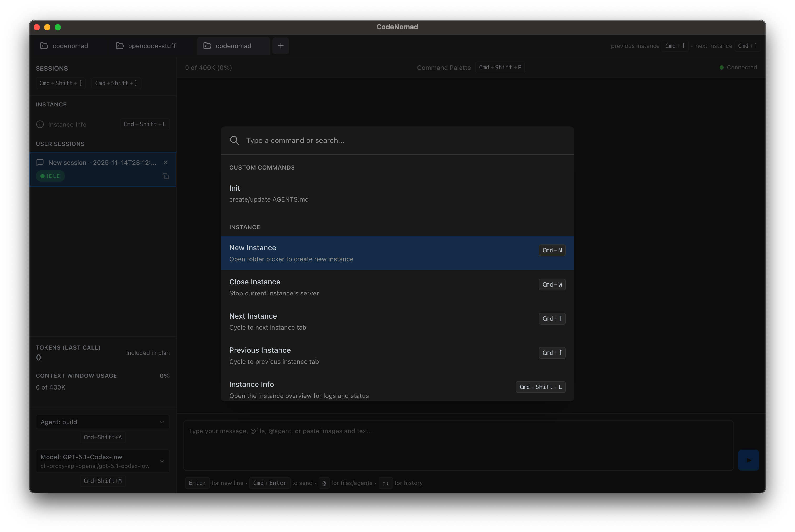This screenshot has width=795, height=532.
Task: Click folder icon on opencode-stuff tab
Action: tap(119, 46)
